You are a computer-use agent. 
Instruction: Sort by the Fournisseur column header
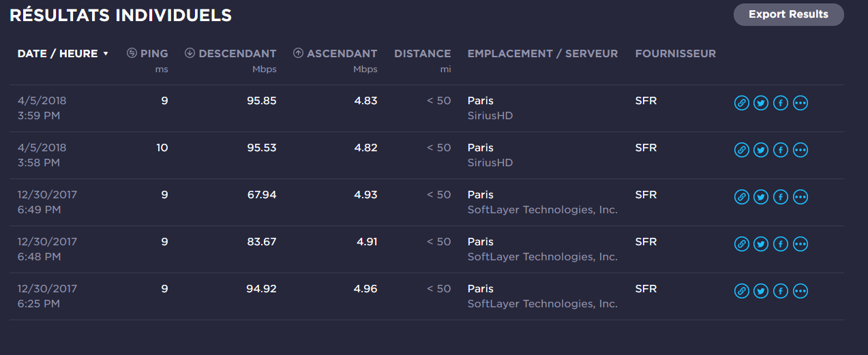(x=675, y=53)
